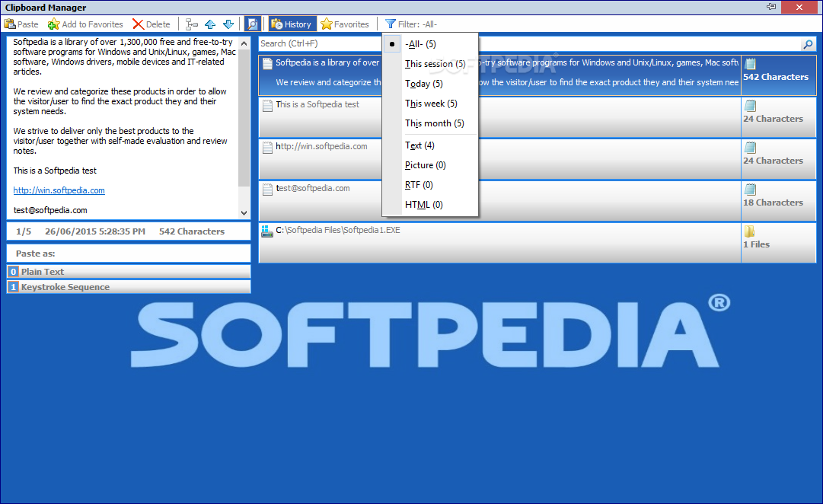The image size is (823, 504).
Task: Filter by Text (4)
Action: [430, 145]
